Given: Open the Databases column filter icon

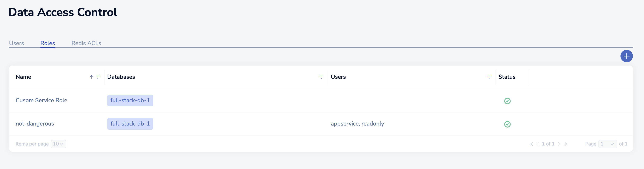Looking at the screenshot, I should tap(321, 77).
